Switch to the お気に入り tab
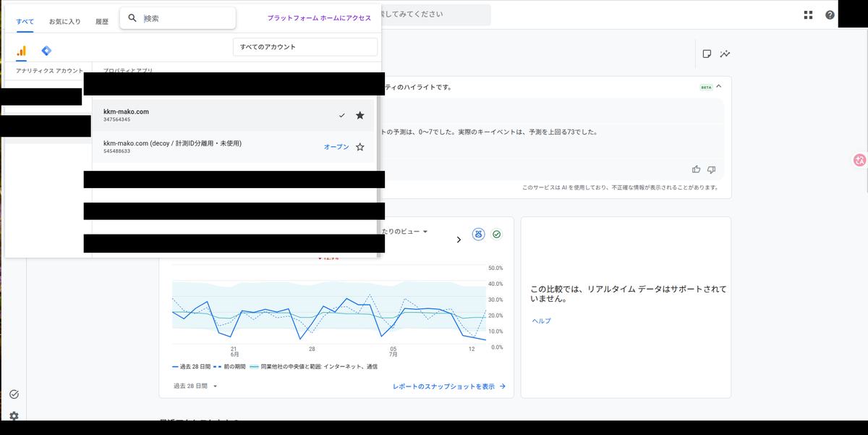The height and width of the screenshot is (435, 868). click(65, 22)
